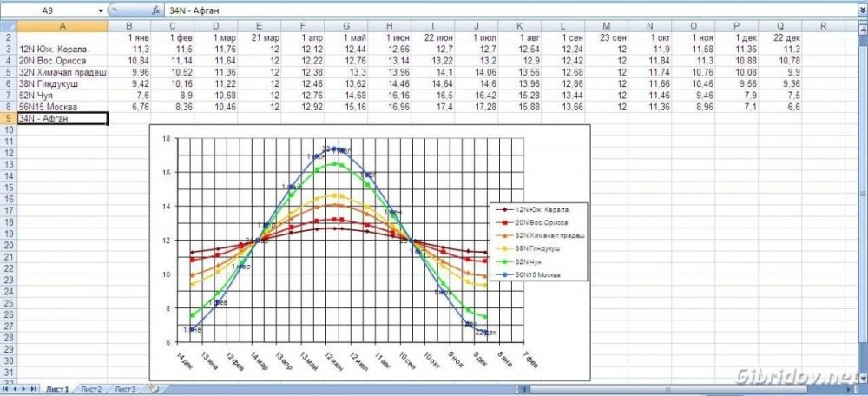This screenshot has width=868, height=396.
Task: Go to next sheet using tab arrow
Action: [x=23, y=389]
